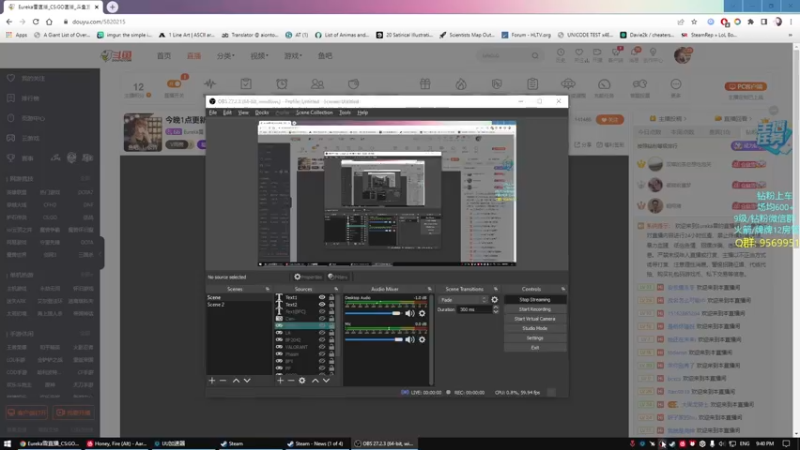Switch to OBS 27.2.3 on the taskbar
Screen dimensions: 800x450
pos(385,444)
